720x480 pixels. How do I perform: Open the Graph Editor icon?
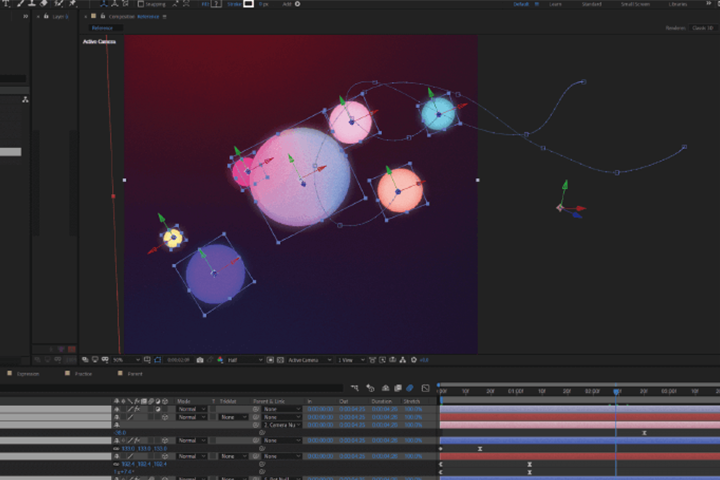click(x=426, y=388)
